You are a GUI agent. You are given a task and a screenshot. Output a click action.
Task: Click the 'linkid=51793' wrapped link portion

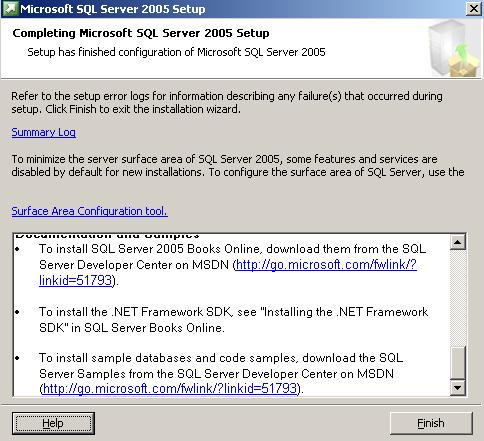point(75,280)
